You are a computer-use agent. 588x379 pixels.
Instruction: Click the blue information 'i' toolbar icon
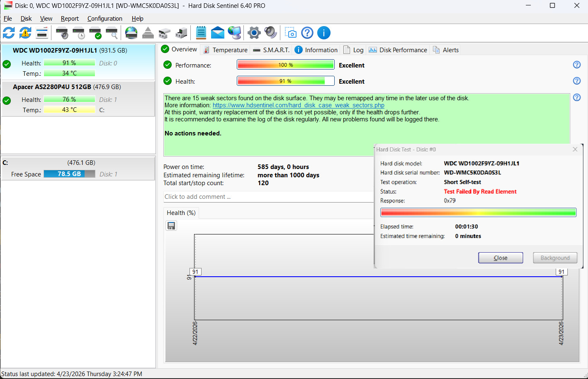[324, 33]
